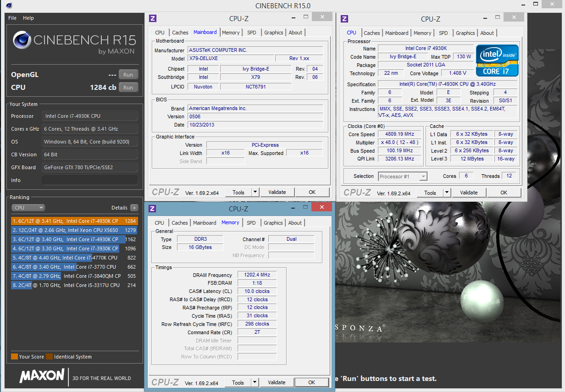Click the Cinebench app icon in title bar

tap(9, 6)
